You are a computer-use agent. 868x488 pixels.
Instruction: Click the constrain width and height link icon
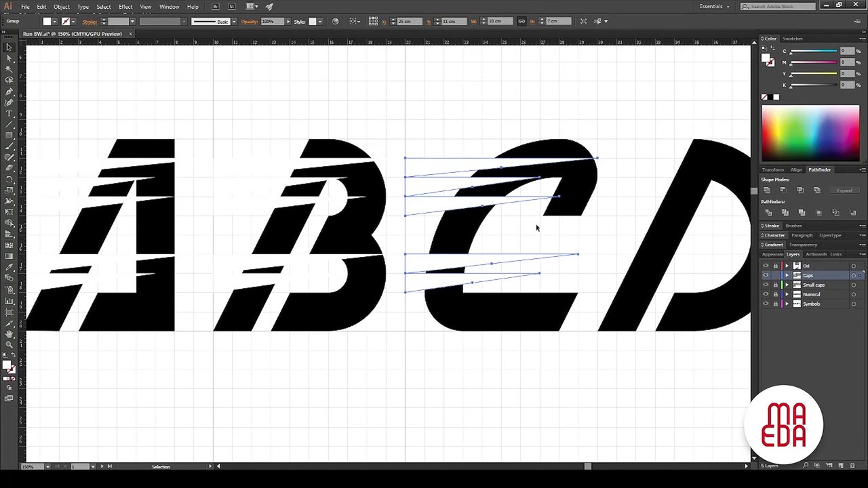point(521,22)
